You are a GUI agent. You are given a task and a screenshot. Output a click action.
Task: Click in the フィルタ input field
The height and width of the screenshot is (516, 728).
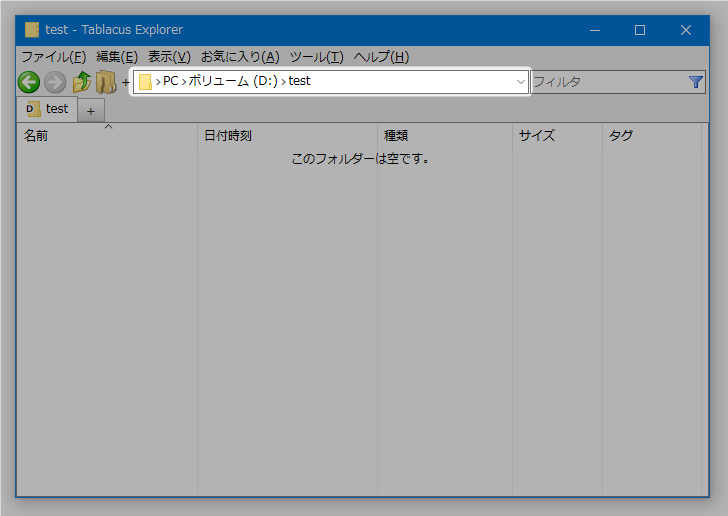[609, 82]
